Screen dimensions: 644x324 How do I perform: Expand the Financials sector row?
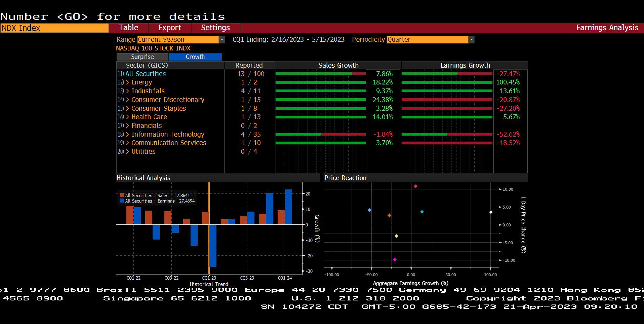[127, 126]
